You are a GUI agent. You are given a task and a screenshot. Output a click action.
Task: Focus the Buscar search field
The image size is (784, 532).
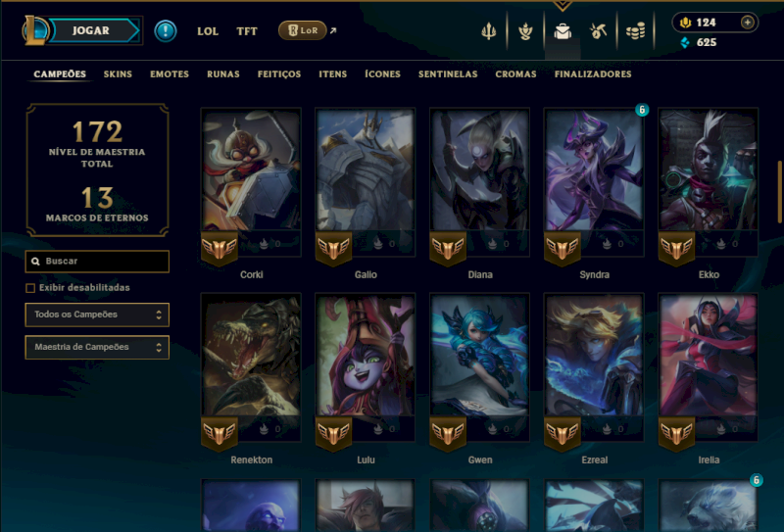point(97,262)
